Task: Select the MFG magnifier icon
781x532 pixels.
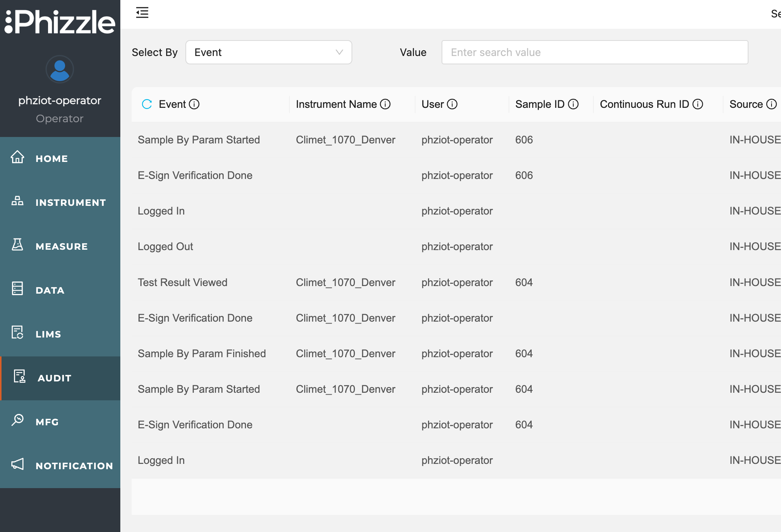Action: 17,421
